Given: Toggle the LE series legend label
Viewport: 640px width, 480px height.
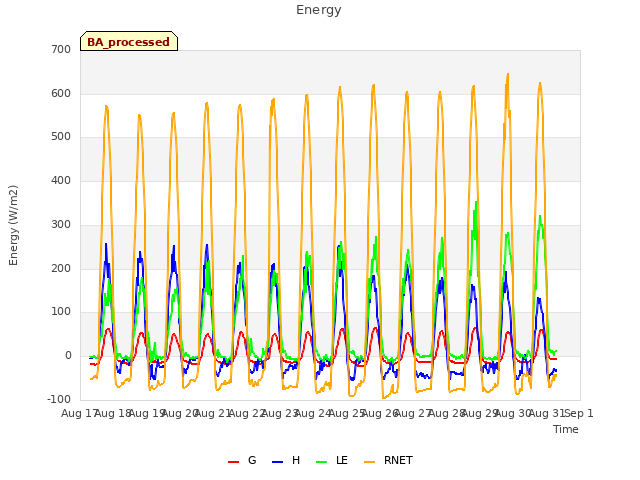Looking at the screenshot, I should tap(342, 460).
